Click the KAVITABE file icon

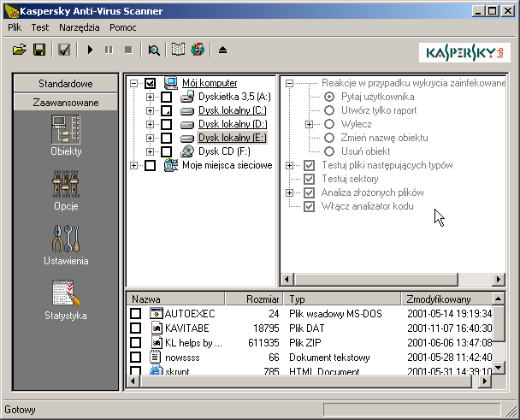[157, 328]
